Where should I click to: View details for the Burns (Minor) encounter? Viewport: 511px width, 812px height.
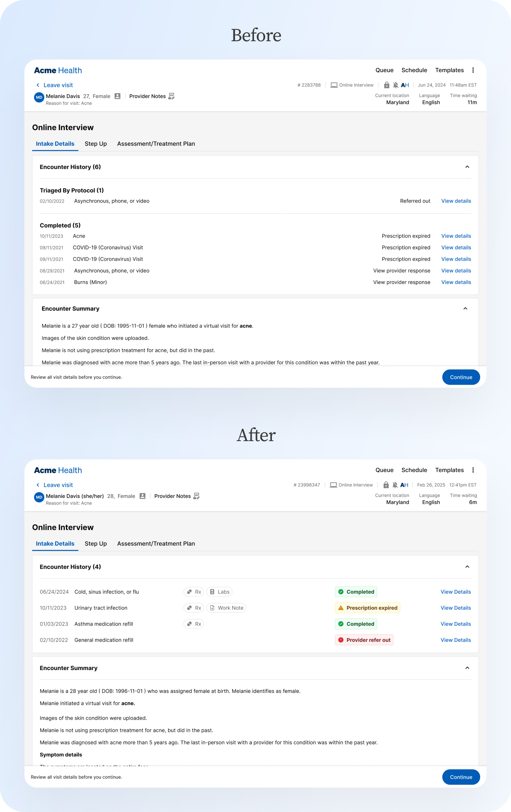click(456, 282)
